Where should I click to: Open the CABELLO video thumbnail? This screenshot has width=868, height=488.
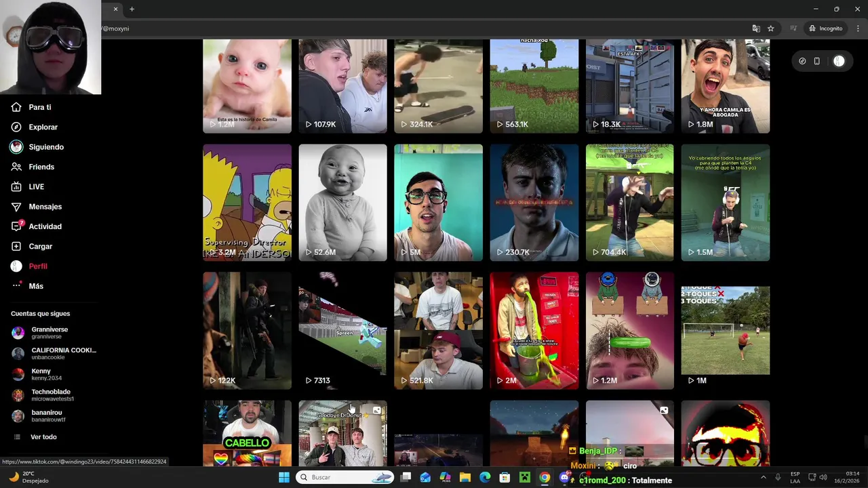point(247,433)
